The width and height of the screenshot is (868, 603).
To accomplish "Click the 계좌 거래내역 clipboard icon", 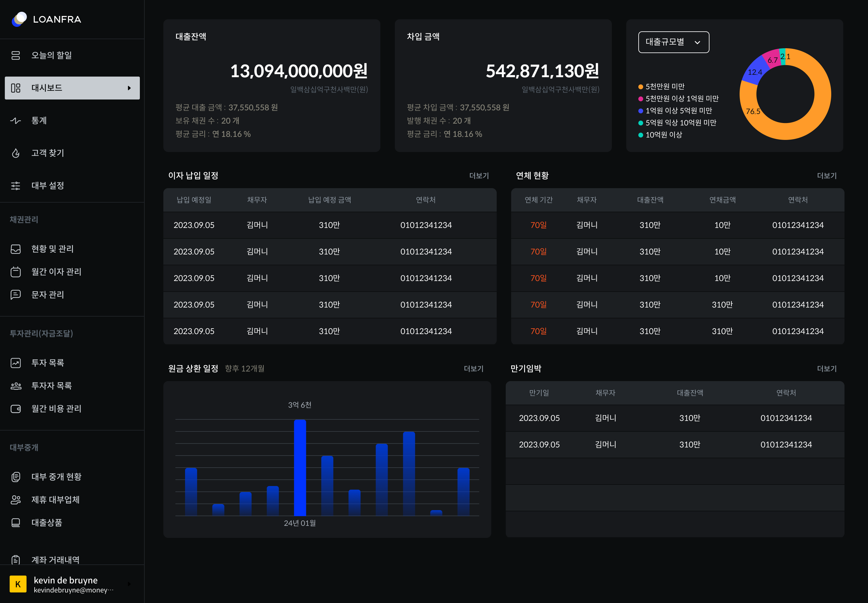I will [x=15, y=560].
